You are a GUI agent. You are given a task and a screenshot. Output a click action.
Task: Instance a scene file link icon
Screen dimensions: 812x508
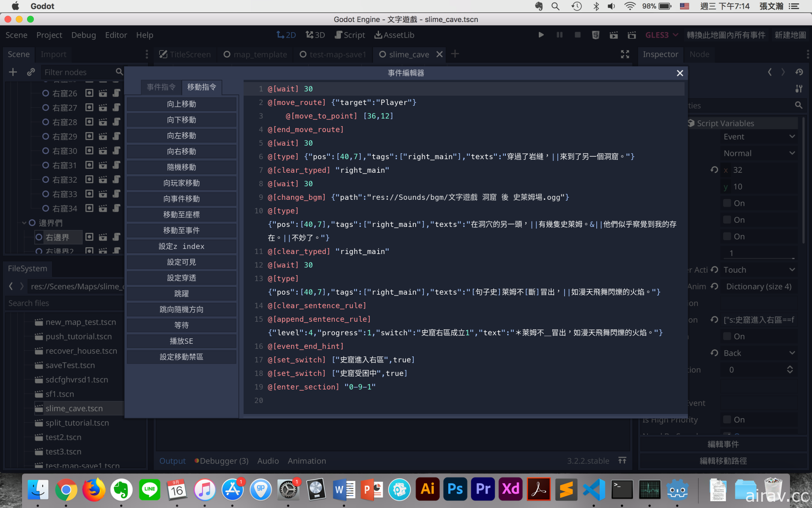coord(31,72)
